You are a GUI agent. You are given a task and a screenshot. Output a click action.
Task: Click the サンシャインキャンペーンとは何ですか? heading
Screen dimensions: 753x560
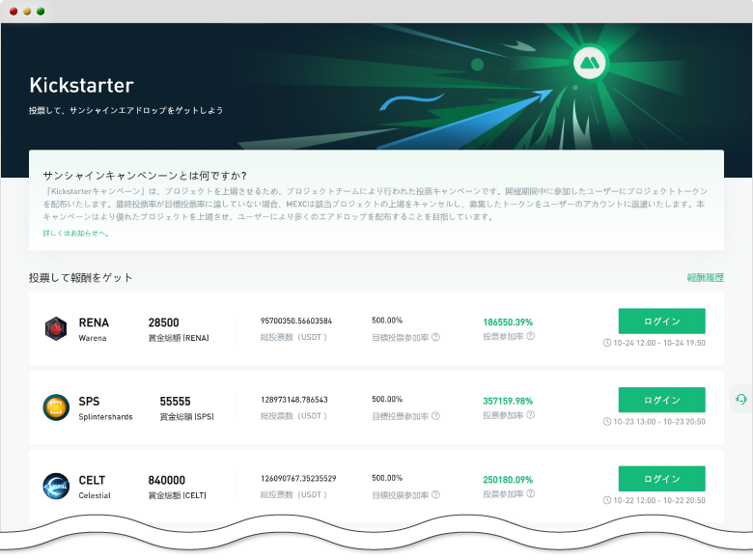coord(145,176)
